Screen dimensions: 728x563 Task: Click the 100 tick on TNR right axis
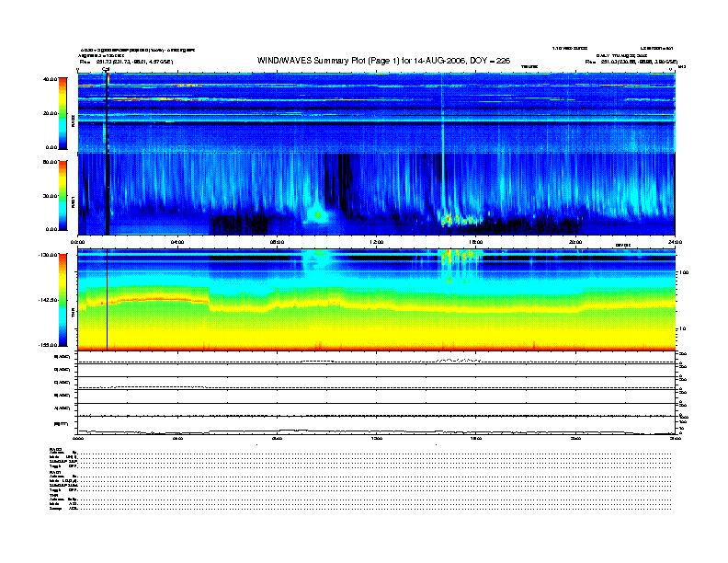pos(684,272)
